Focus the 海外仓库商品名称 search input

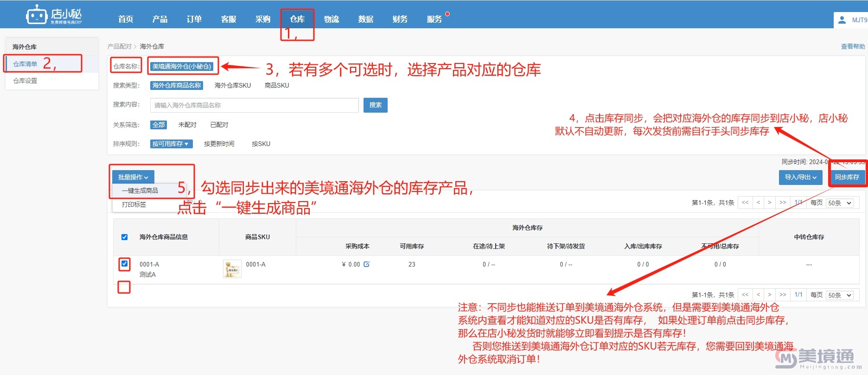pyautogui.click(x=255, y=105)
